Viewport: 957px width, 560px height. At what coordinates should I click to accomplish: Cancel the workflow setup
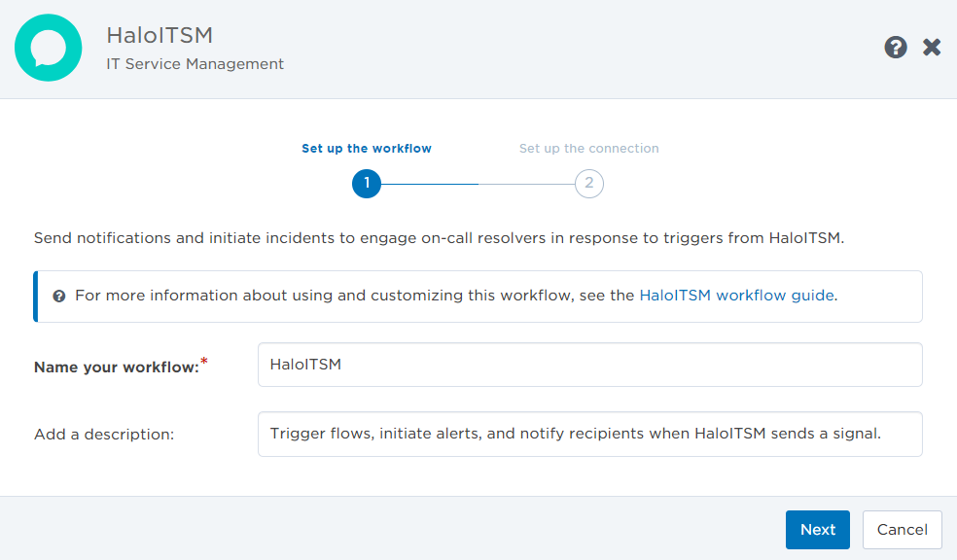902,529
